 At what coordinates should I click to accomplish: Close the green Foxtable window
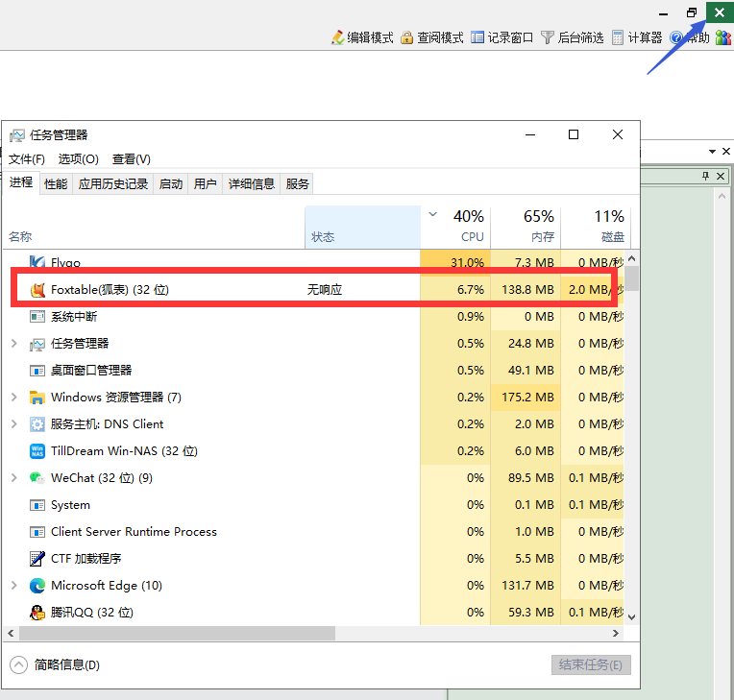click(x=720, y=12)
